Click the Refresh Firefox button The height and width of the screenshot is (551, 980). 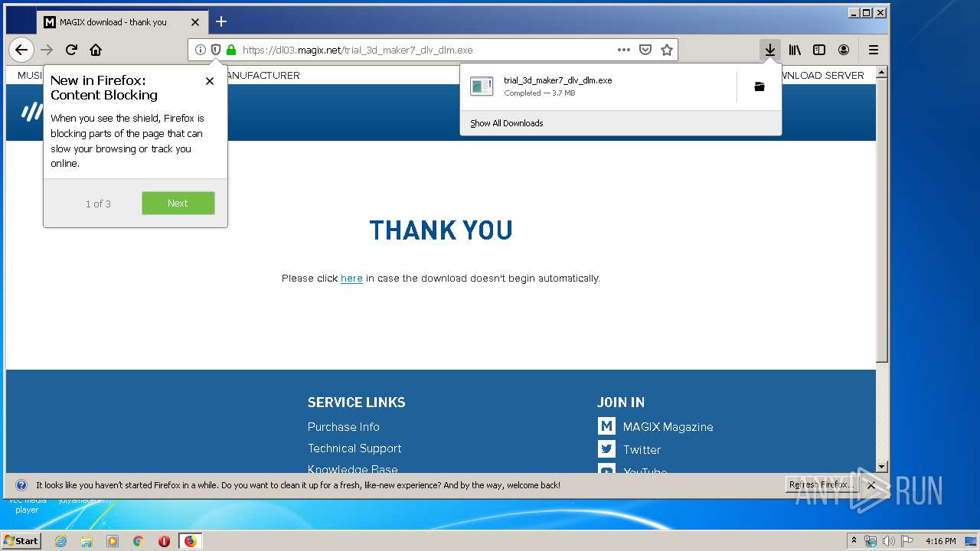[822, 484]
